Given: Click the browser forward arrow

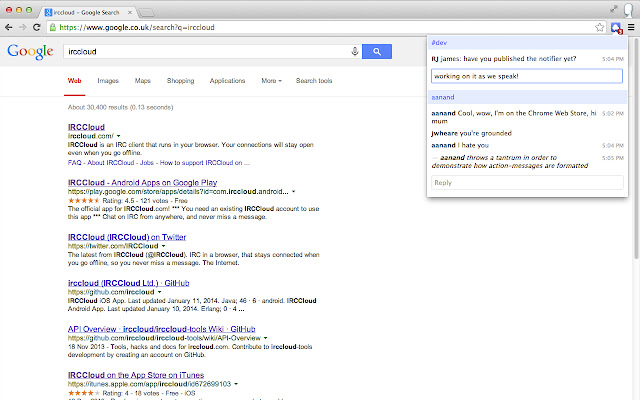Looking at the screenshot, I should click(22, 27).
